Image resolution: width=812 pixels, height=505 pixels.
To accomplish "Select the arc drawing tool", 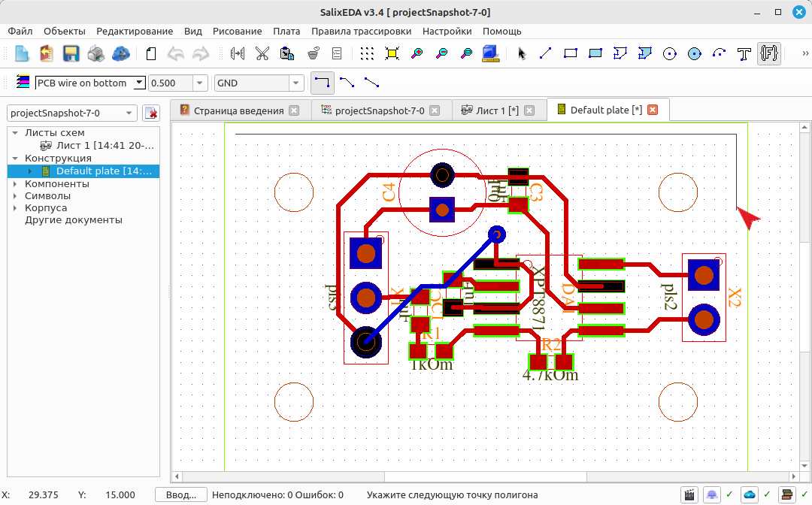I will coord(720,53).
